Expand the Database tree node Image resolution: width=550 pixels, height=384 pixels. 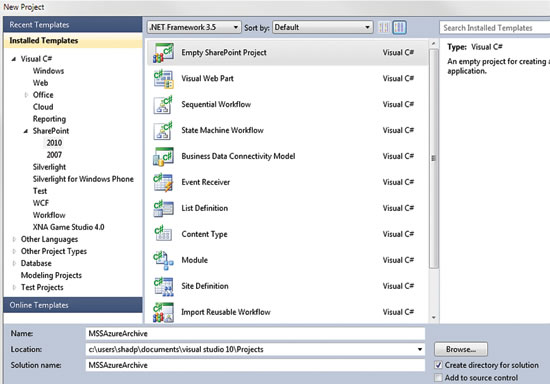tap(14, 263)
